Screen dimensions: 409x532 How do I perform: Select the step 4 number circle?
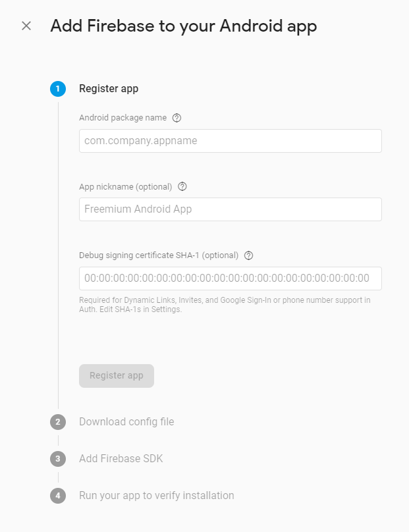[x=58, y=496]
